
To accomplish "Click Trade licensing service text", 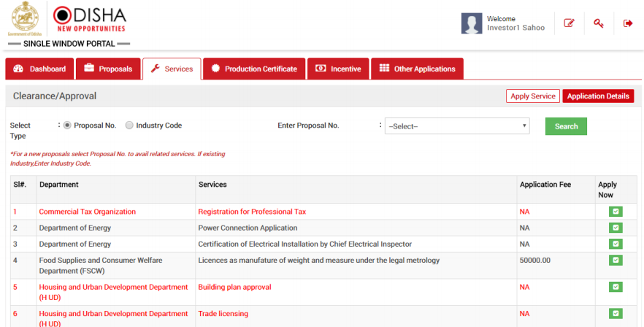I will [223, 313].
